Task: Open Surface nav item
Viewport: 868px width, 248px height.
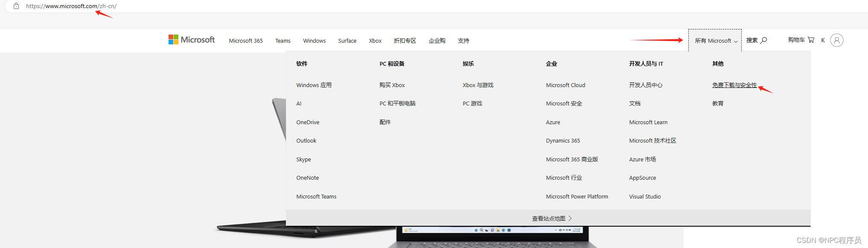Action: [347, 41]
